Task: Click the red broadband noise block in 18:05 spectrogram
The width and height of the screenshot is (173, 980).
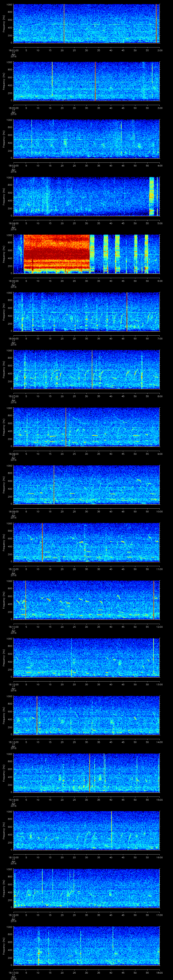Action: coord(57,253)
